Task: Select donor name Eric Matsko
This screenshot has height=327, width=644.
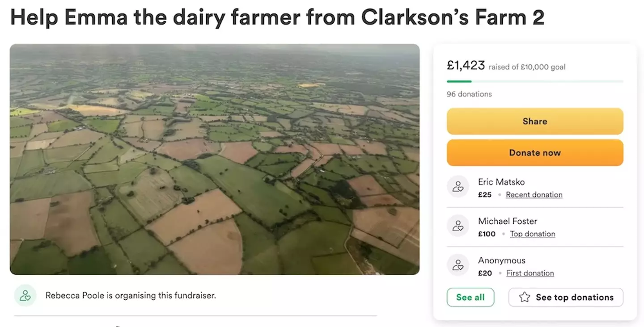Action: (x=501, y=182)
